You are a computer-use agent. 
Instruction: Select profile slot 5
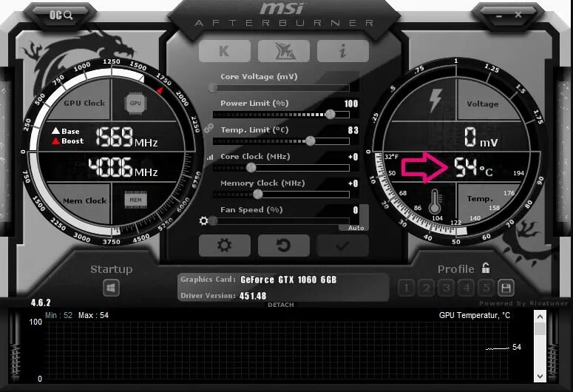[x=486, y=288]
